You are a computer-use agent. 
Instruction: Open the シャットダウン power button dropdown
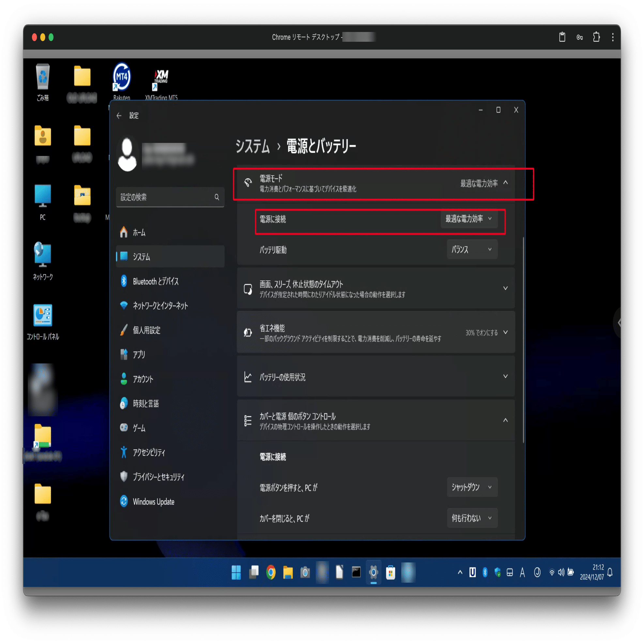pos(472,487)
